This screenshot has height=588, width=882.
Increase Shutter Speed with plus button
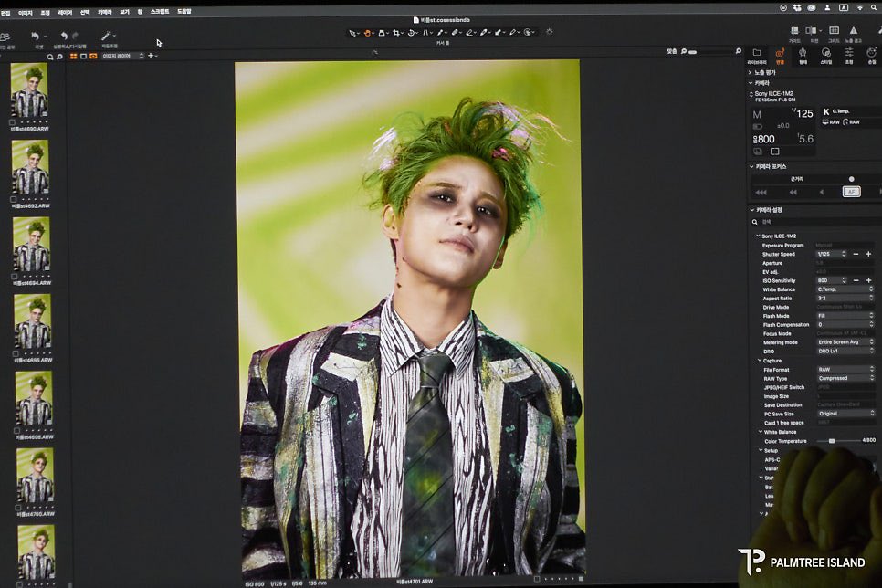(868, 255)
